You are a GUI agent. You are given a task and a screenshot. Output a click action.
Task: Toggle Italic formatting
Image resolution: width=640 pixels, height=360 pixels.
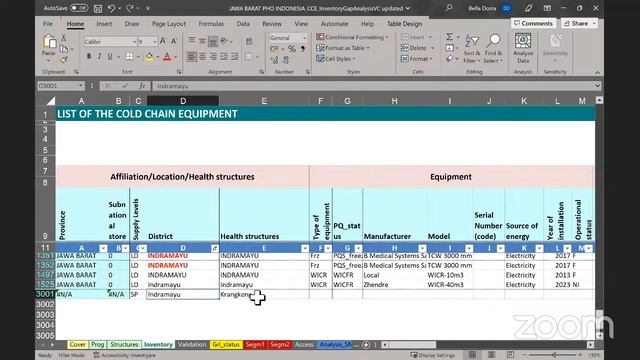pyautogui.click(x=99, y=56)
